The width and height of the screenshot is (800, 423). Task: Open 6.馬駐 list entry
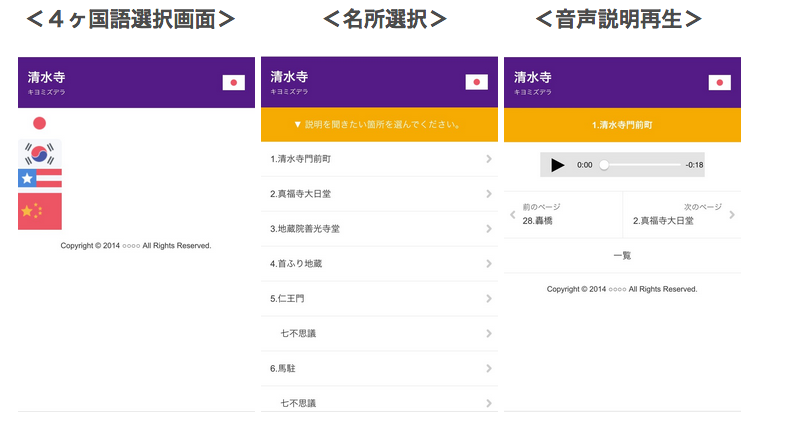[378, 369]
